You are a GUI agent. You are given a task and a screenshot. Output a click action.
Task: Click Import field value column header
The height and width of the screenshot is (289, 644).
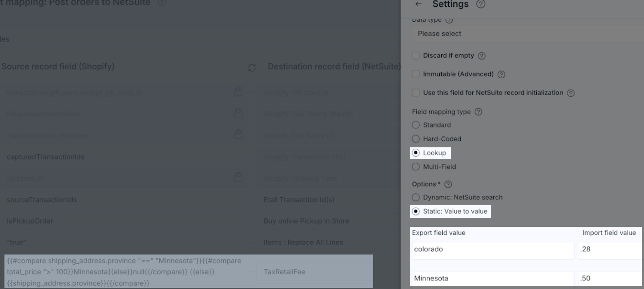pos(609,233)
